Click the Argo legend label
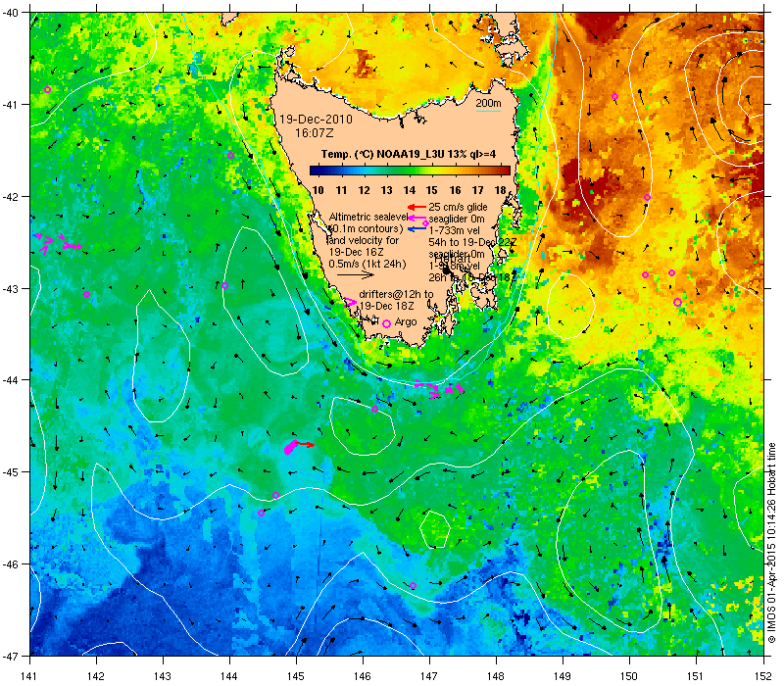 pos(406,322)
